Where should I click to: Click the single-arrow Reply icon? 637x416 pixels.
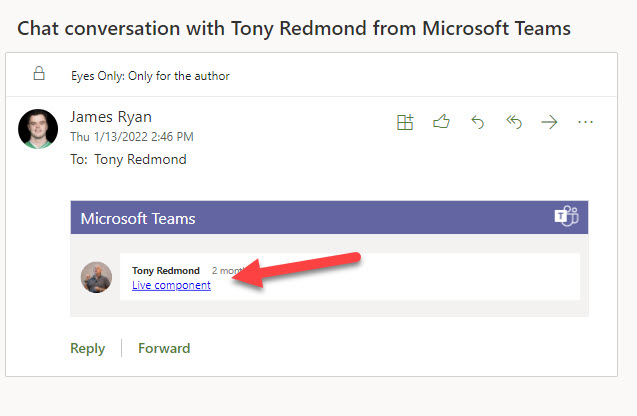tap(477, 122)
